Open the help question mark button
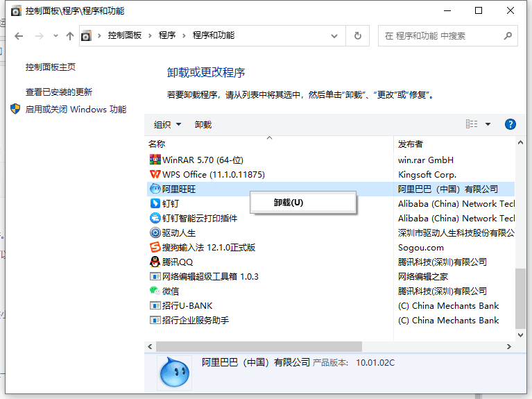Screen dimensions: 532x399 510,124
